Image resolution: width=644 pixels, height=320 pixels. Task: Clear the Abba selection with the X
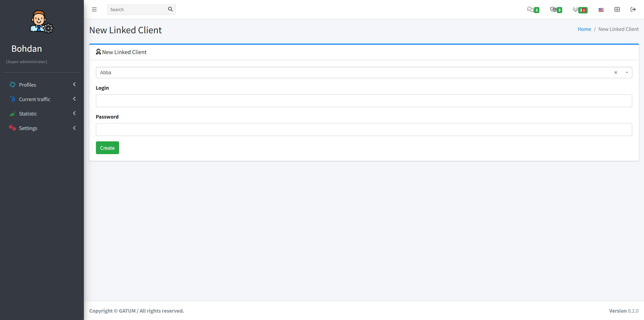(x=615, y=73)
